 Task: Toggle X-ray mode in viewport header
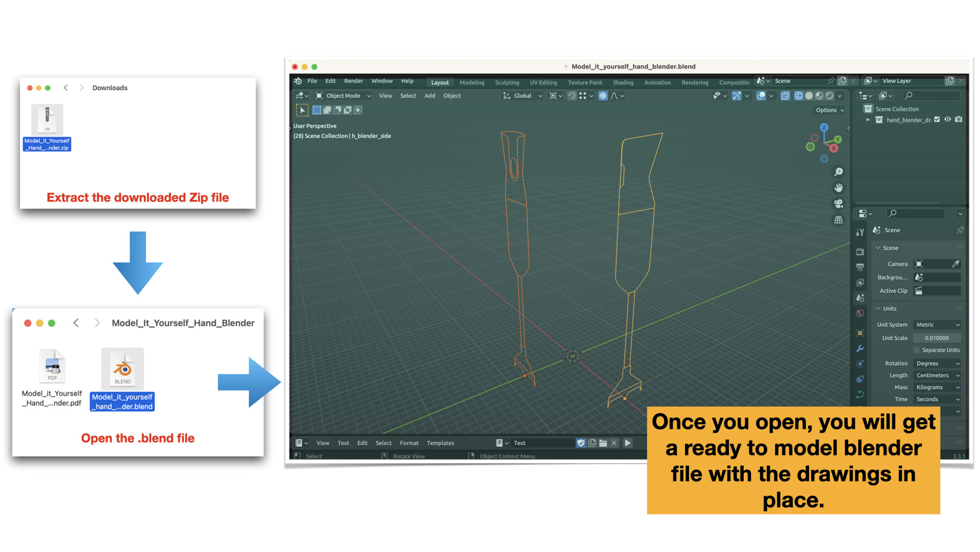click(785, 96)
